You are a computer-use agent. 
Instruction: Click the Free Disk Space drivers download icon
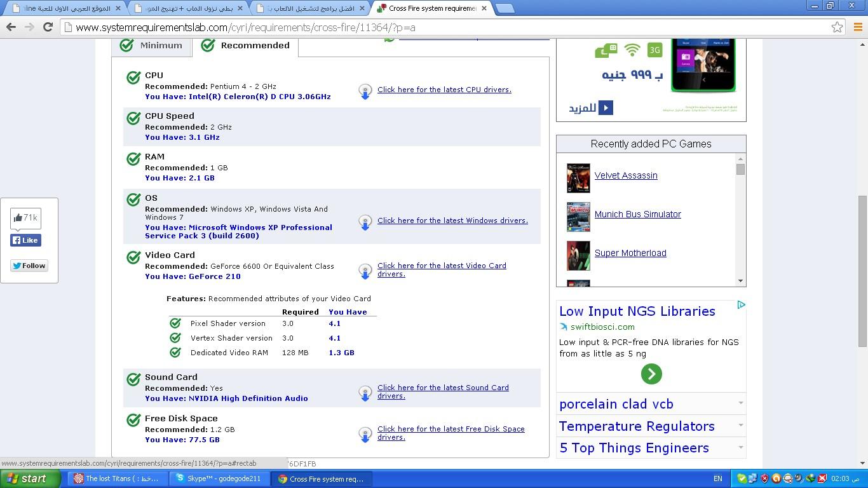tap(365, 435)
